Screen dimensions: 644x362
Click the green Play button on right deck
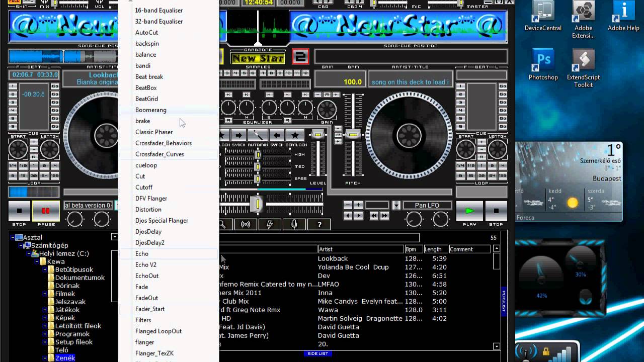469,211
